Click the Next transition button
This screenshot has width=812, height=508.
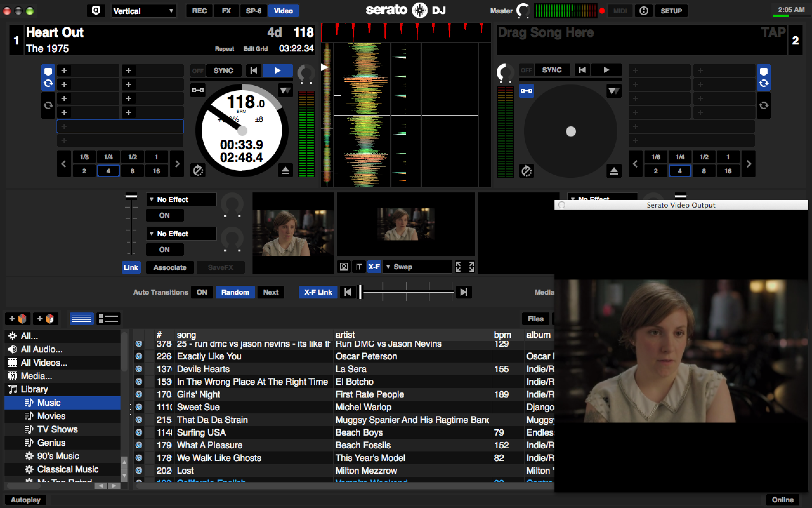click(271, 292)
